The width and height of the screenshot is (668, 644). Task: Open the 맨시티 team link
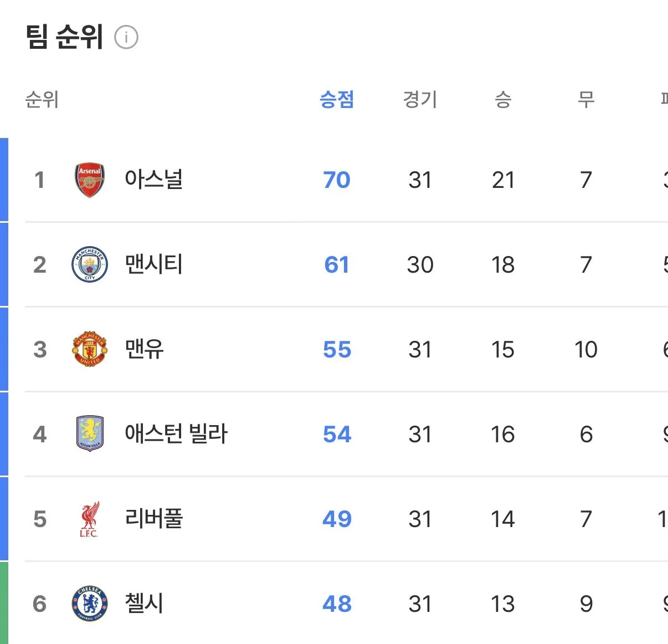click(154, 264)
